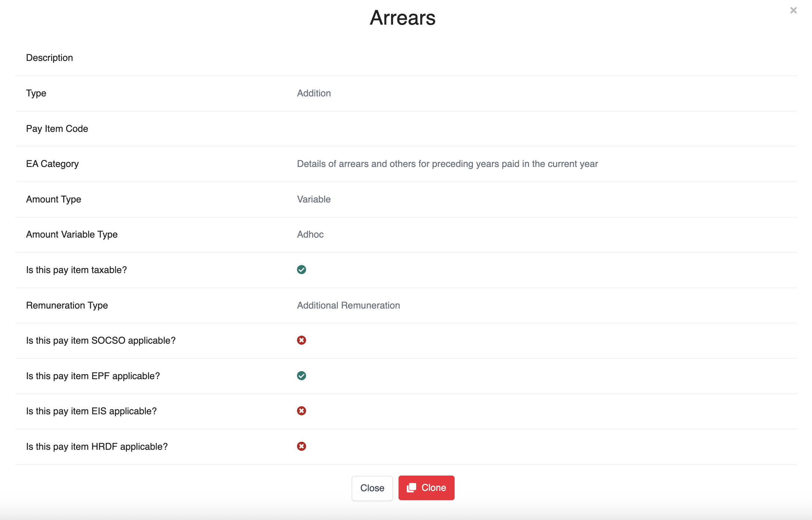The image size is (812, 520).
Task: Click the Description row label
Action: [x=49, y=58]
